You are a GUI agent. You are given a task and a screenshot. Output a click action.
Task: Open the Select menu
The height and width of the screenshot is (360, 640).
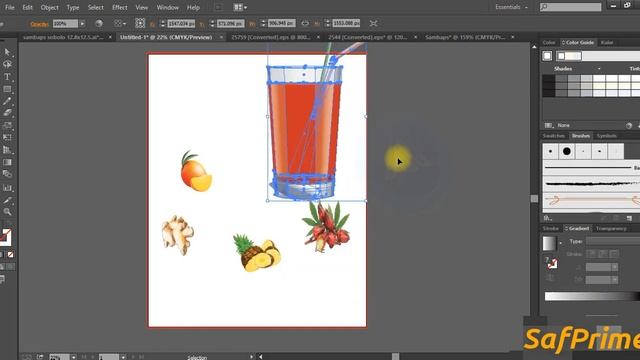click(x=96, y=7)
